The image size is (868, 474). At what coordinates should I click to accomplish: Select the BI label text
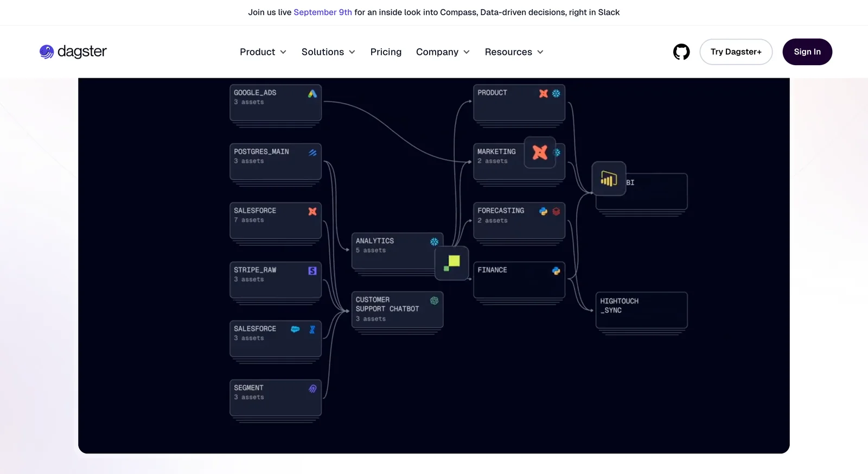click(630, 182)
